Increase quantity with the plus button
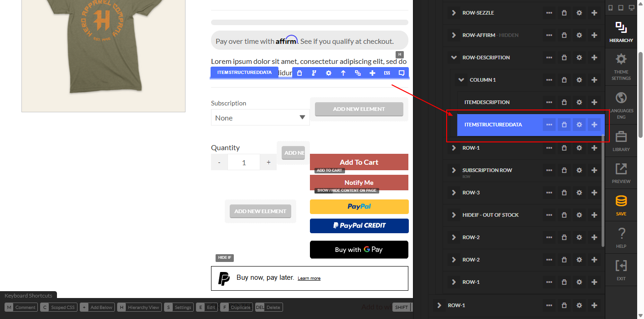Image resolution: width=644 pixels, height=319 pixels. point(268,162)
